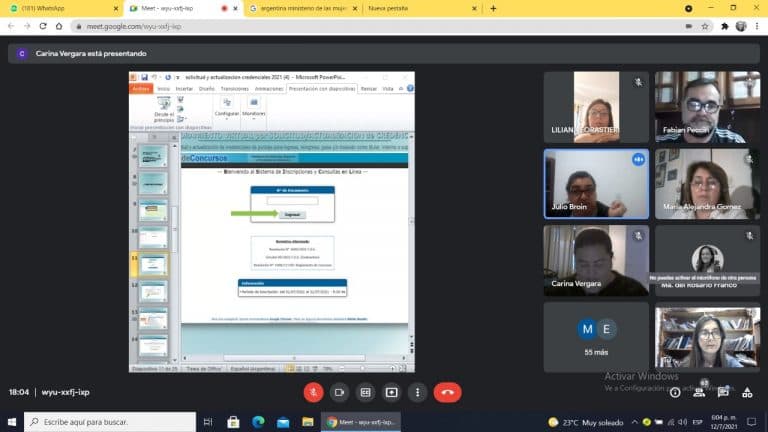
Task: Click the Chrome Meet taskbar button
Action: (361, 422)
